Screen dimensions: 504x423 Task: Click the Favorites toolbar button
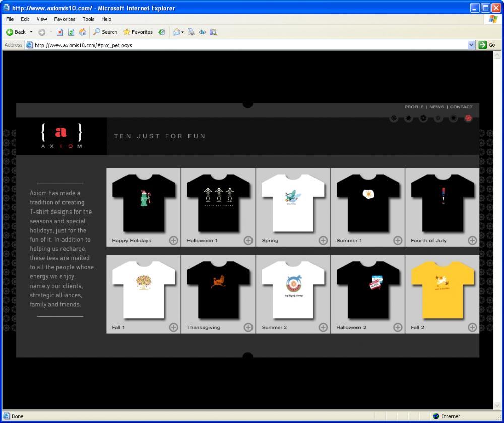[138, 32]
